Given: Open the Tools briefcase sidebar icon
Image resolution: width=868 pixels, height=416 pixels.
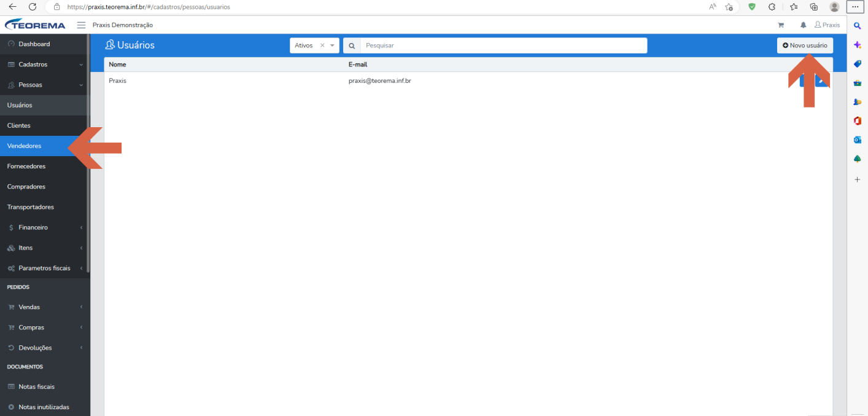Looking at the screenshot, I should coord(858,83).
